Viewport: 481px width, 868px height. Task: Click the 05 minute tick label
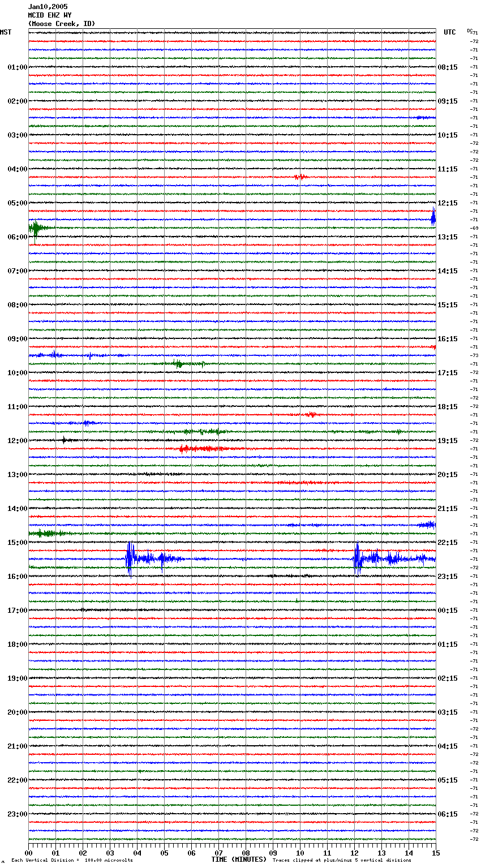(x=165, y=853)
